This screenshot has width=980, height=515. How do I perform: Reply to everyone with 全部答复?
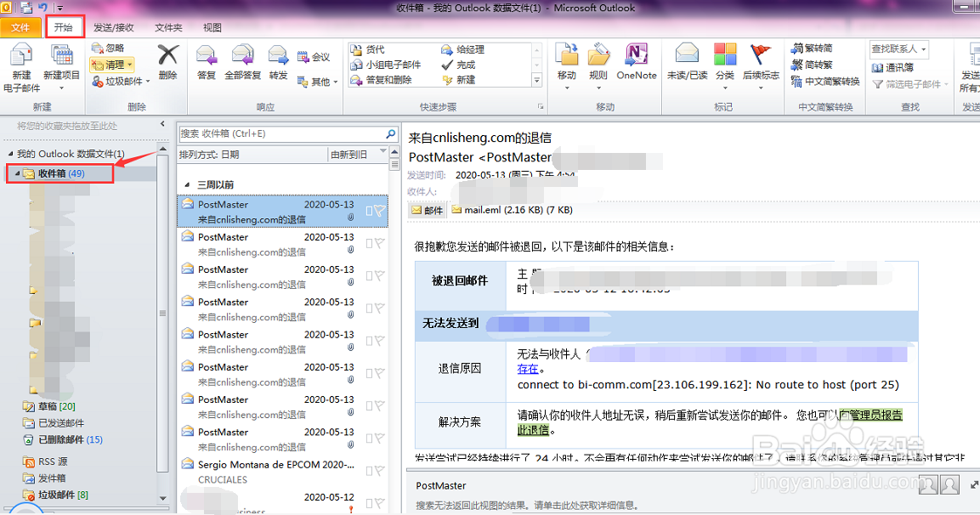pyautogui.click(x=242, y=63)
